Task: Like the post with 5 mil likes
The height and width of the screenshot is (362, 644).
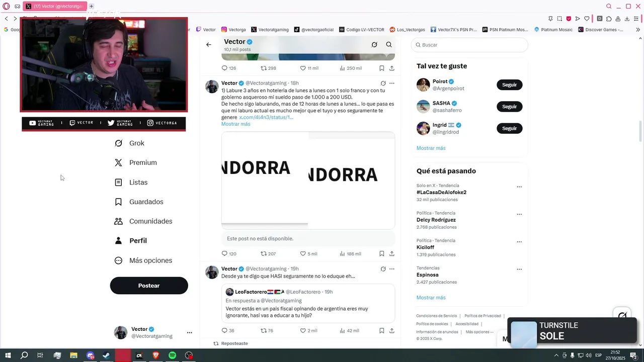Action: click(x=308, y=254)
